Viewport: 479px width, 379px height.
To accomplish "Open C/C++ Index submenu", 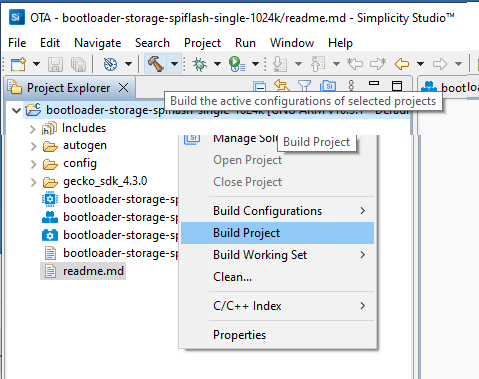I will click(277, 306).
